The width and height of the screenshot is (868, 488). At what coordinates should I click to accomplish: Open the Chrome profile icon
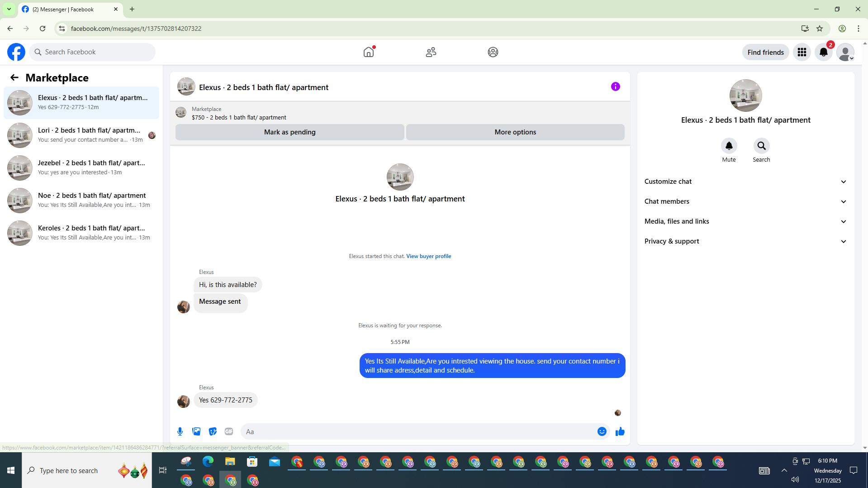click(x=842, y=29)
